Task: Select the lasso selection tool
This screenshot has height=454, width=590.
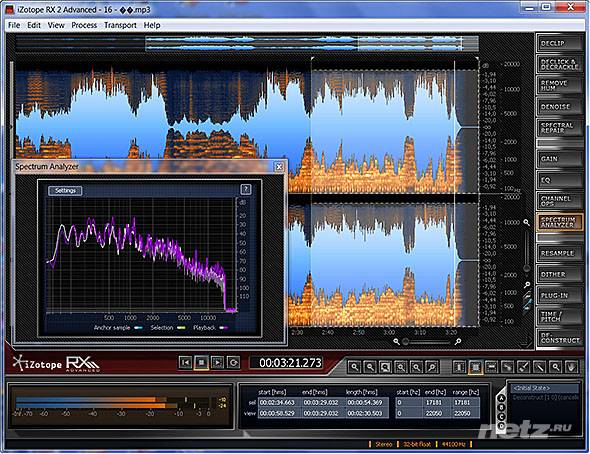Action: click(508, 367)
